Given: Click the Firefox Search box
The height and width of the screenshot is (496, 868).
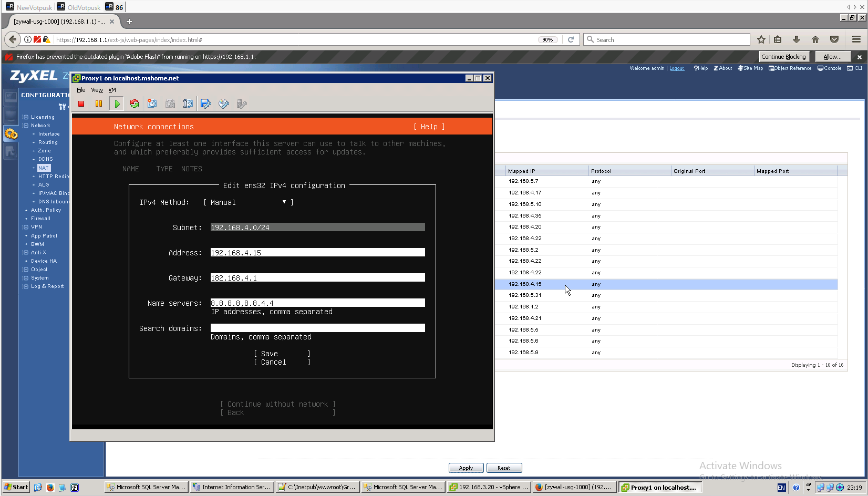Looking at the screenshot, I should pos(667,39).
